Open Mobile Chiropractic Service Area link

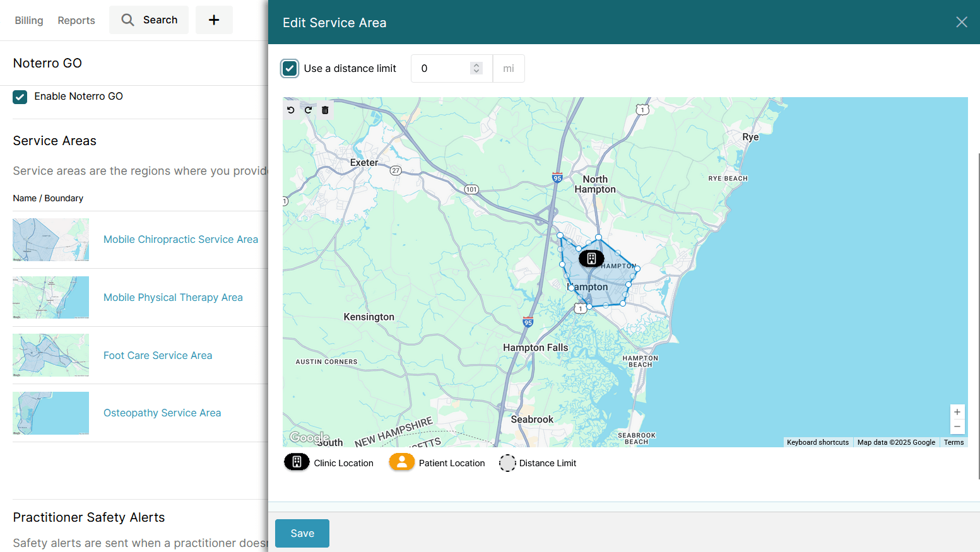pyautogui.click(x=180, y=240)
